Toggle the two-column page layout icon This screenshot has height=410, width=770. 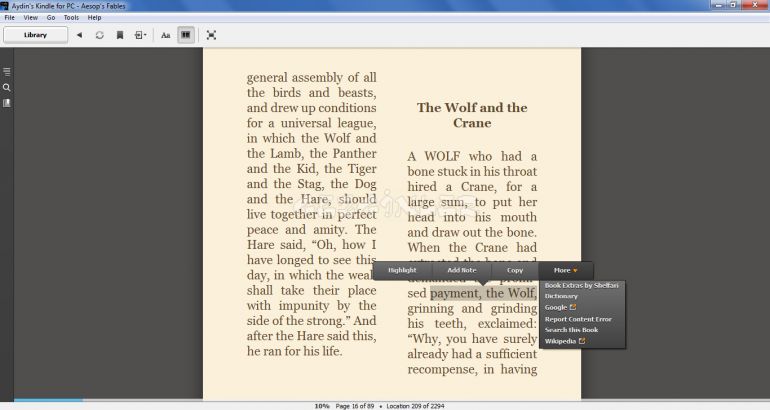(186, 35)
